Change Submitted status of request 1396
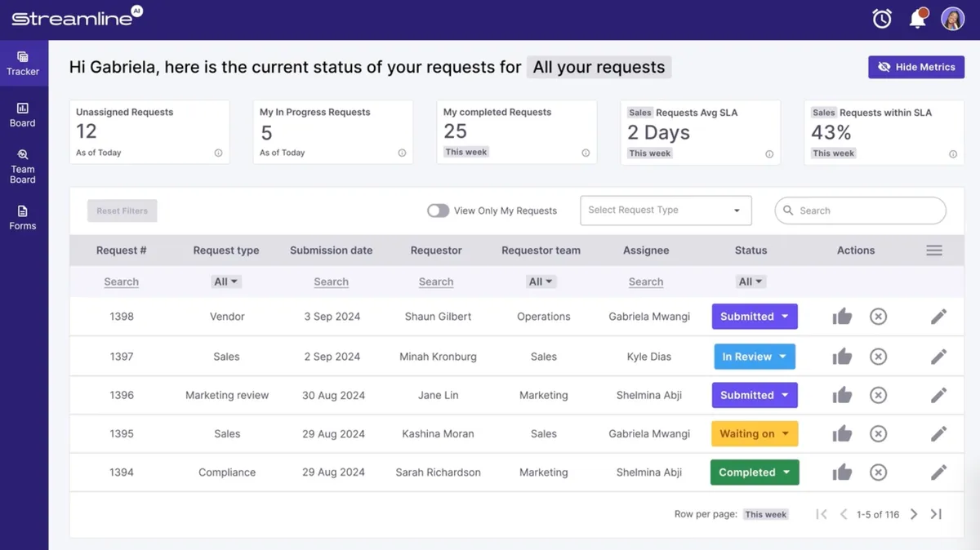This screenshot has width=980, height=550. tap(755, 395)
